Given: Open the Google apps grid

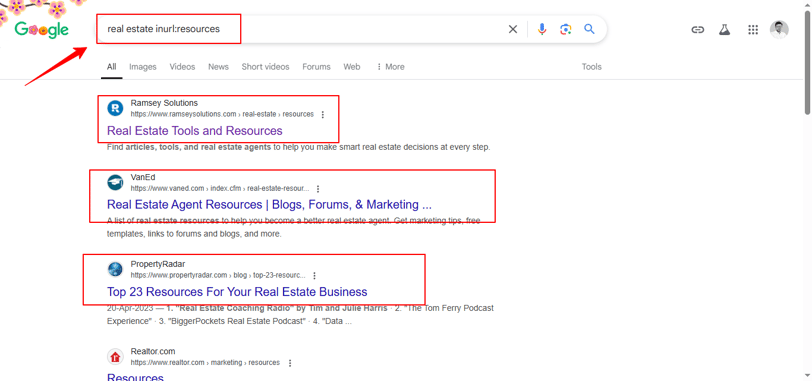Looking at the screenshot, I should pyautogui.click(x=753, y=30).
